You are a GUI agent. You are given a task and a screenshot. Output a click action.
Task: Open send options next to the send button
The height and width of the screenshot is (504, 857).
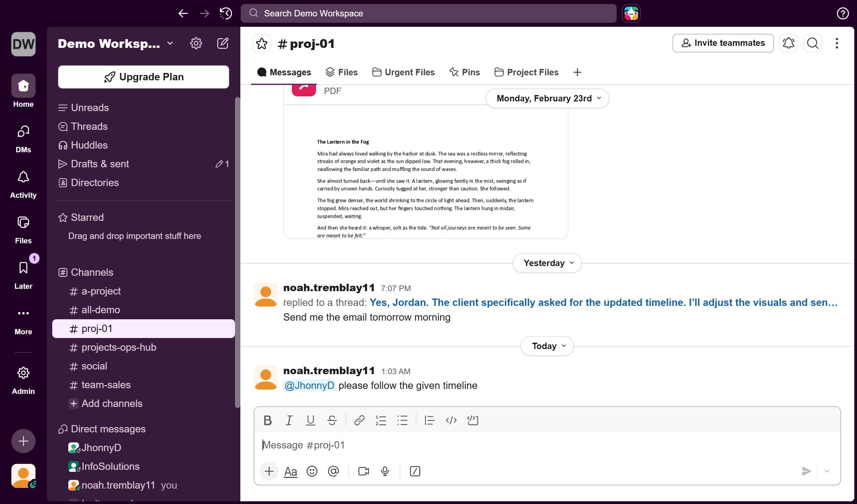tap(827, 471)
